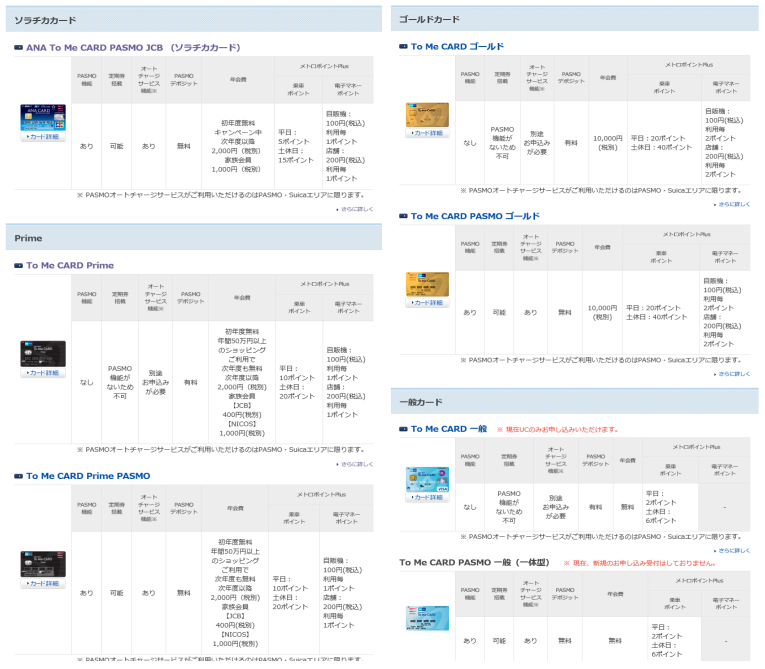Click the ソラチカカード section header
The width and height of the screenshot is (765, 669).
point(194,20)
